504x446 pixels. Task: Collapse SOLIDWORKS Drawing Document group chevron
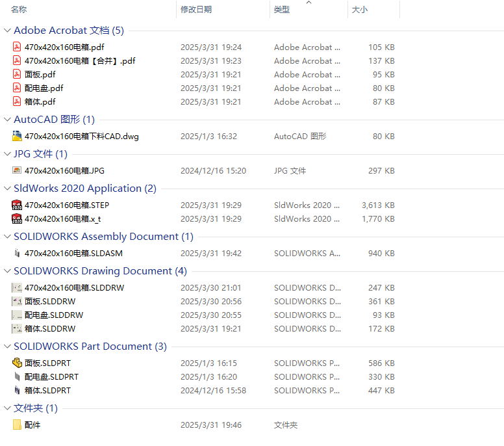tap(7, 271)
